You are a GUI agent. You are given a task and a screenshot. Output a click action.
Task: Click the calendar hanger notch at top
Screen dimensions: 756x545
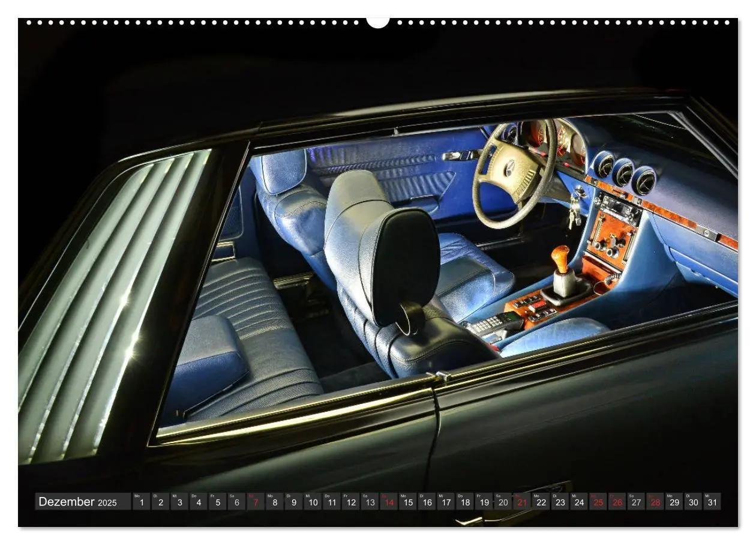coord(378,22)
